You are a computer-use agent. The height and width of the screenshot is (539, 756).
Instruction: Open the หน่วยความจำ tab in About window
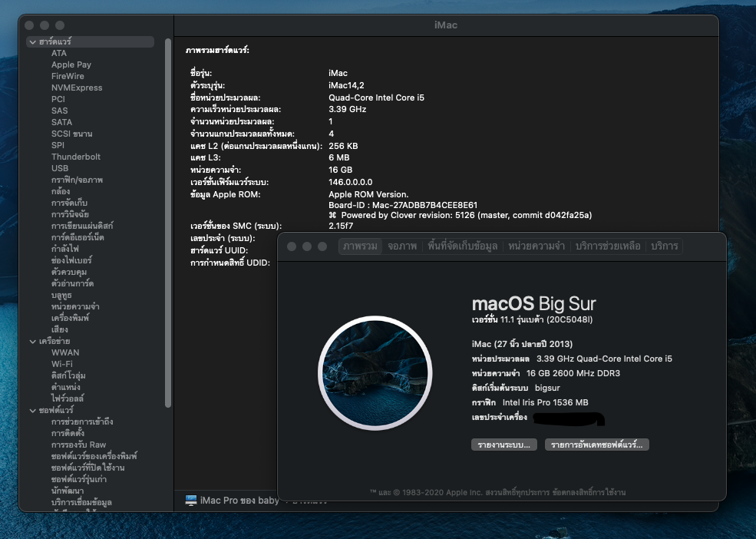click(536, 246)
